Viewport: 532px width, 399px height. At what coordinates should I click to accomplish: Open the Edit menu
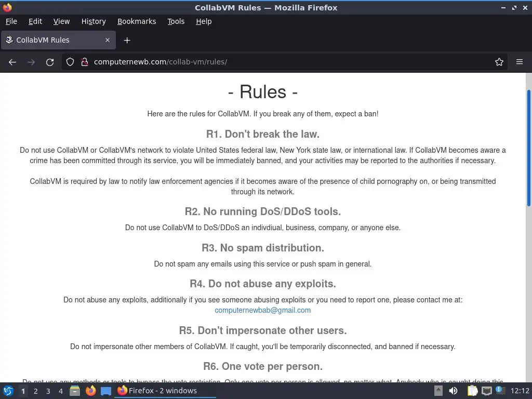point(35,21)
